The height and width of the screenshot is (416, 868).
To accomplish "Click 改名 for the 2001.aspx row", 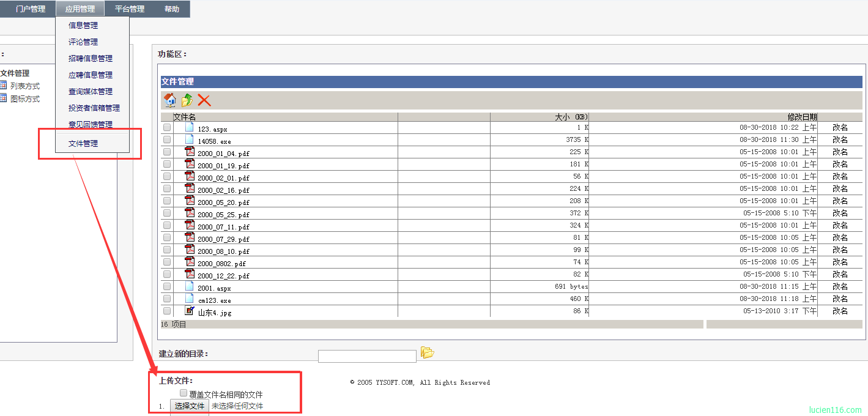I will (x=840, y=286).
